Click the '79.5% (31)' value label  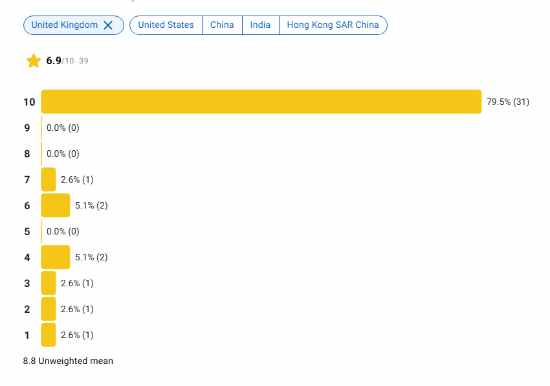pyautogui.click(x=508, y=102)
